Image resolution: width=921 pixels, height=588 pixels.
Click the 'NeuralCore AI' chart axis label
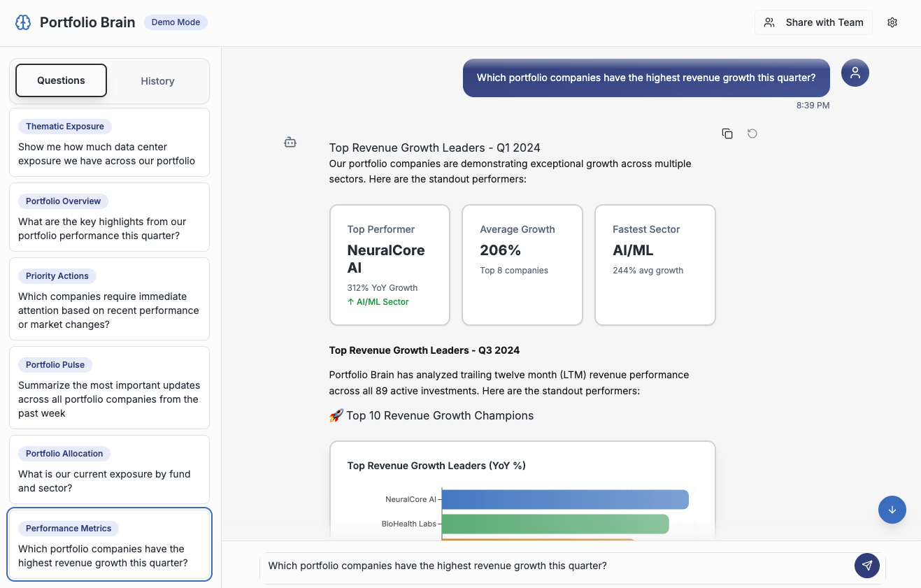pyautogui.click(x=410, y=499)
